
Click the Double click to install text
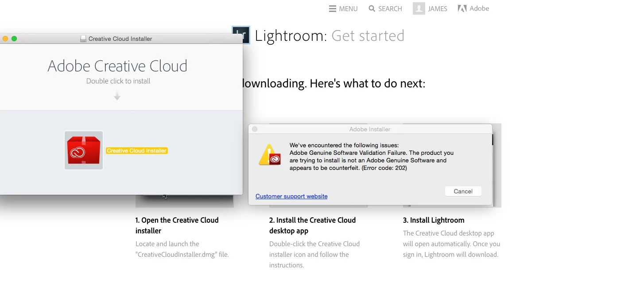point(118,81)
